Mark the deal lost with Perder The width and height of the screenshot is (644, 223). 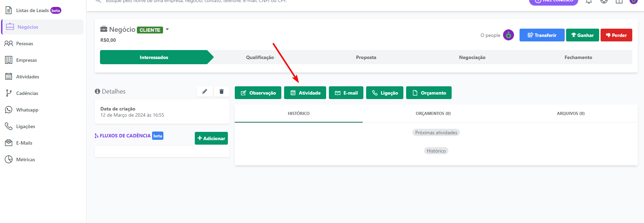pyautogui.click(x=616, y=35)
